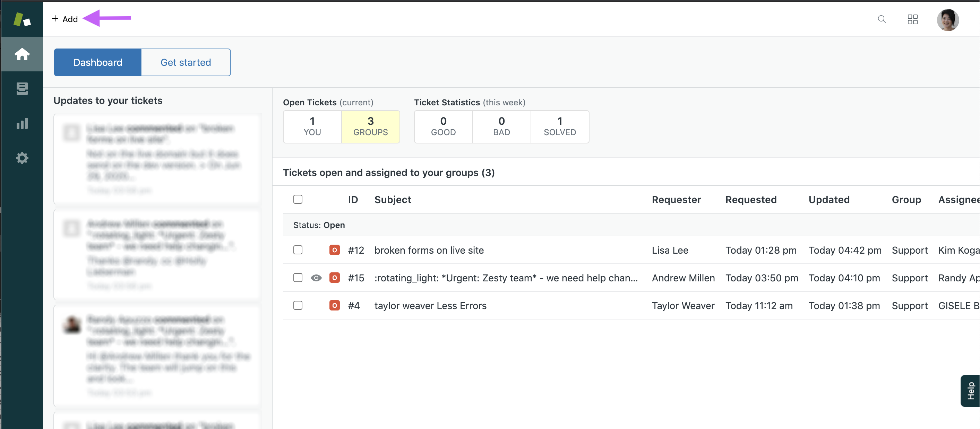Sort by the ID column header
The image size is (980, 429).
click(353, 200)
